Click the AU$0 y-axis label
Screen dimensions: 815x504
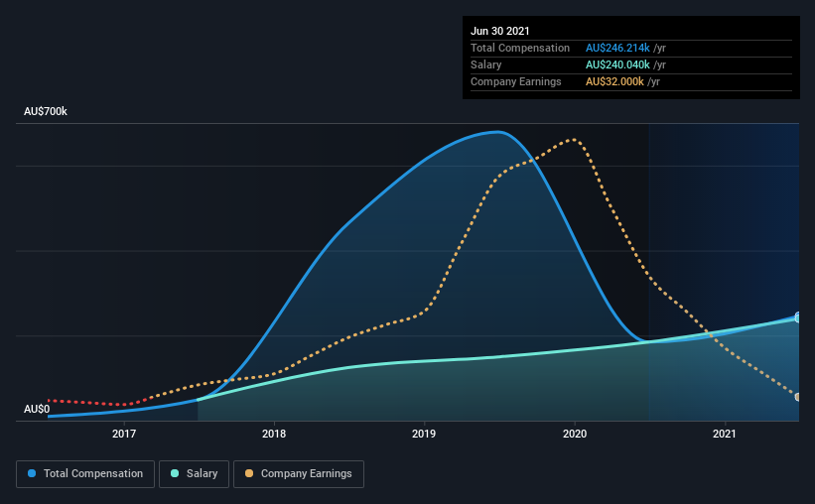point(37,409)
